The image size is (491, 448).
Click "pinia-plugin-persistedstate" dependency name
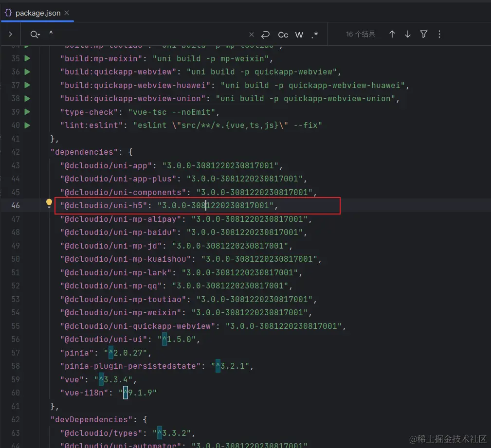pyautogui.click(x=130, y=366)
